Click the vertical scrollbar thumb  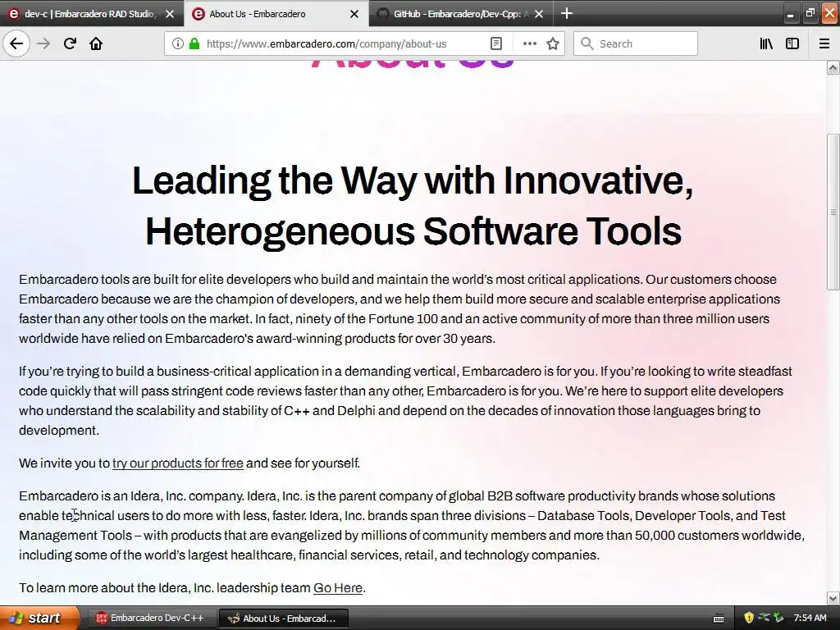coord(833,212)
